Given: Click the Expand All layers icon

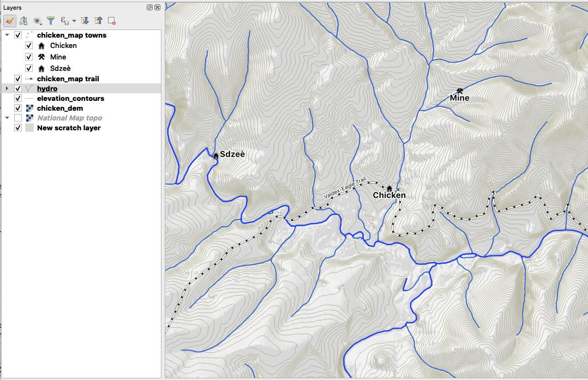Looking at the screenshot, I should point(85,21).
